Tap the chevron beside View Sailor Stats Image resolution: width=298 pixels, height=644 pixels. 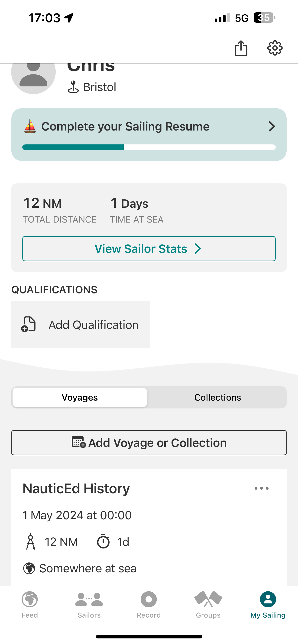(x=198, y=249)
